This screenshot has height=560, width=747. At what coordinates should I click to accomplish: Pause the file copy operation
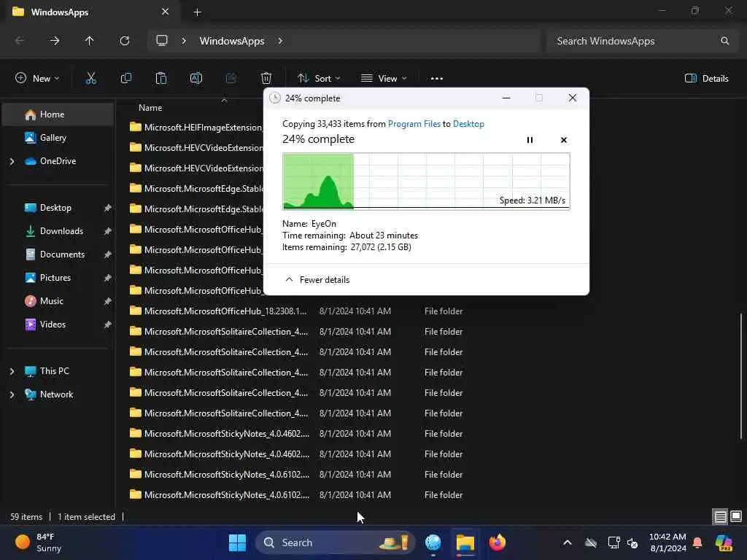pyautogui.click(x=530, y=139)
